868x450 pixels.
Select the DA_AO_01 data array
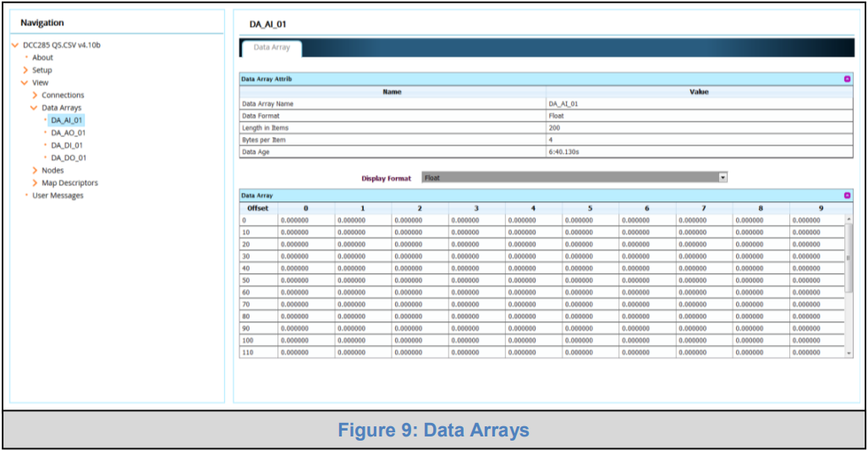coord(68,133)
